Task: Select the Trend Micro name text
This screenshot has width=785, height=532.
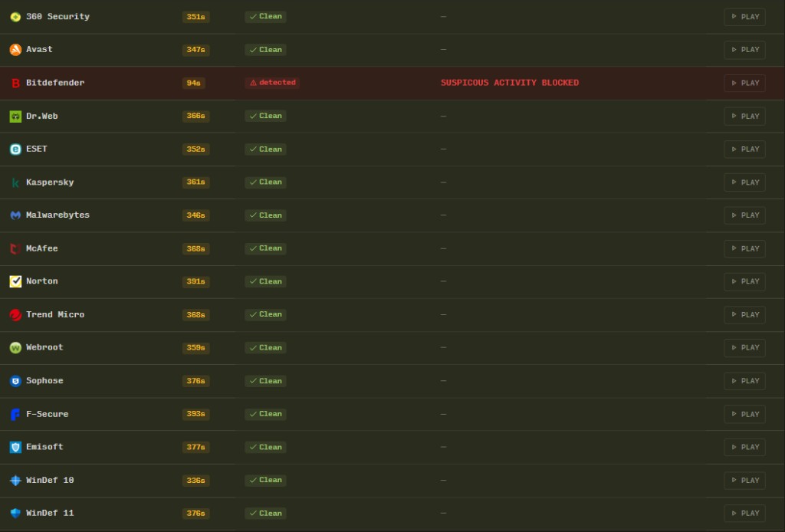Action: 55,314
